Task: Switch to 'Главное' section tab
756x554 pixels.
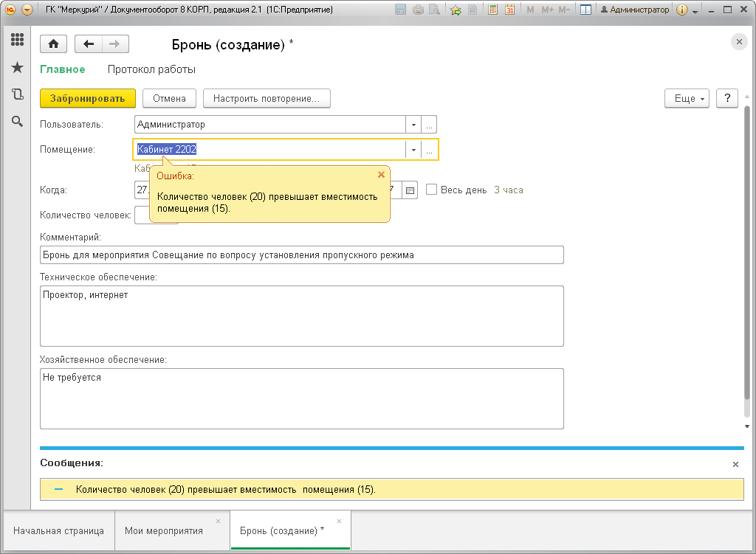Action: (63, 69)
